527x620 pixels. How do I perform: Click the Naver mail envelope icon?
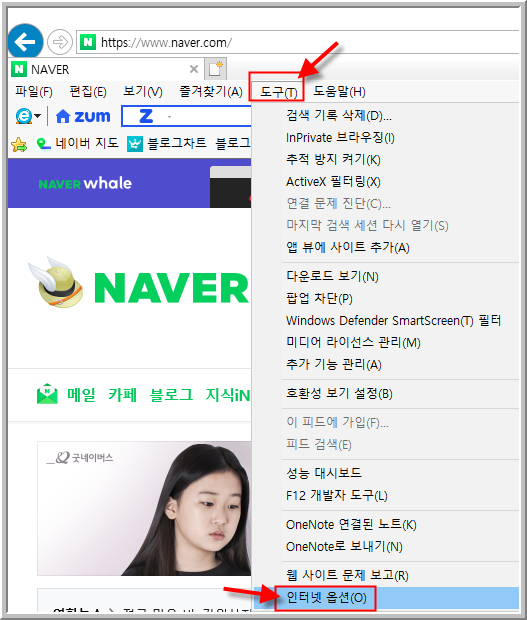pos(47,393)
